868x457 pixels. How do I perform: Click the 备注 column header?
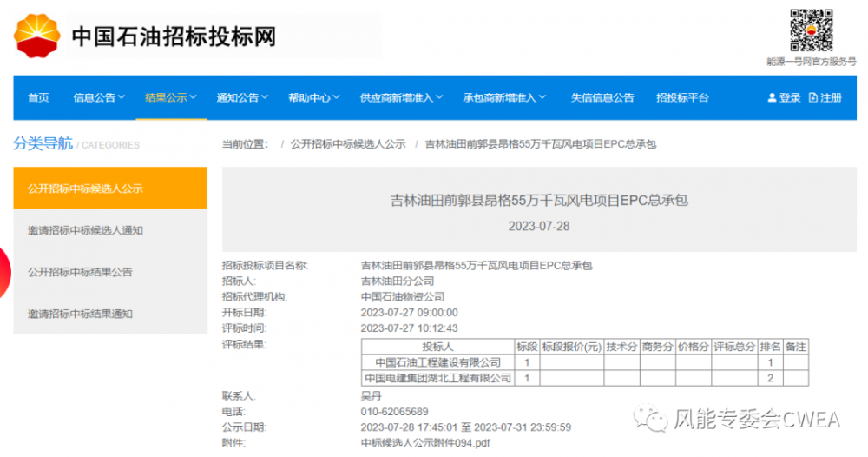pos(796,347)
